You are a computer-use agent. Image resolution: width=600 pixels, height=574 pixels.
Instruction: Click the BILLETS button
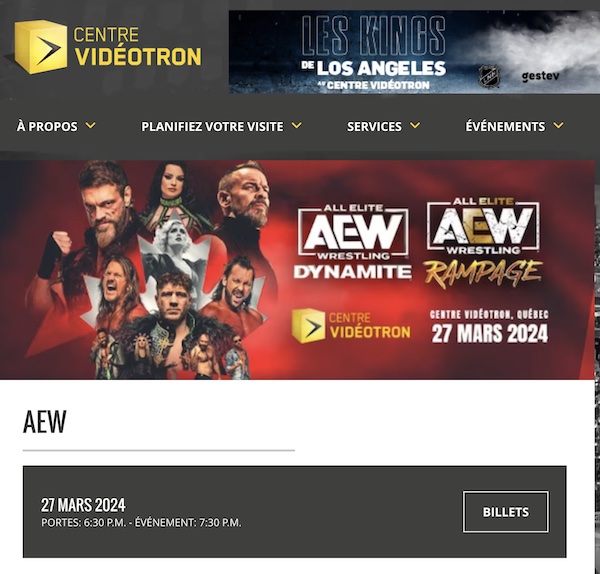[x=506, y=512]
